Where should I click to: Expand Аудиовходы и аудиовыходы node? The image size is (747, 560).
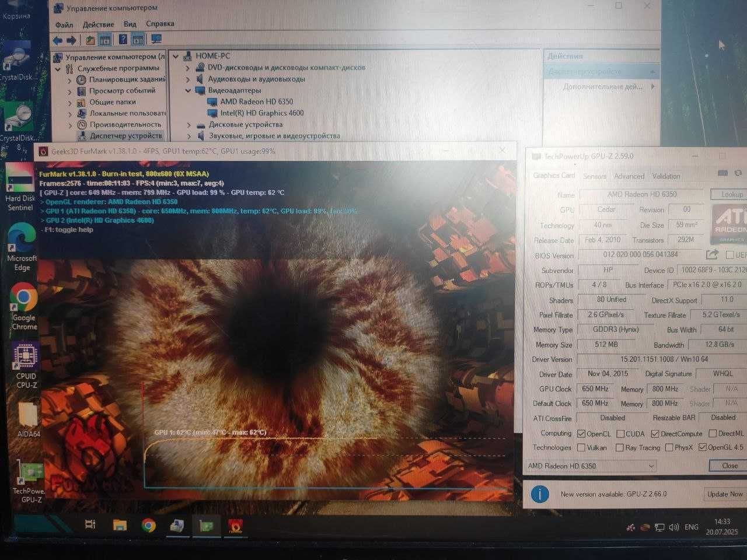pos(188,79)
